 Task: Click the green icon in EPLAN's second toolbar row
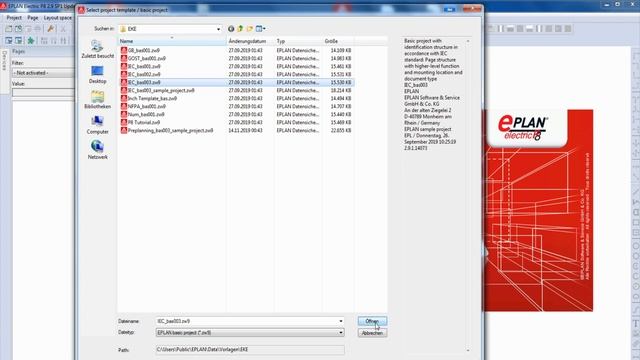click(x=31, y=40)
